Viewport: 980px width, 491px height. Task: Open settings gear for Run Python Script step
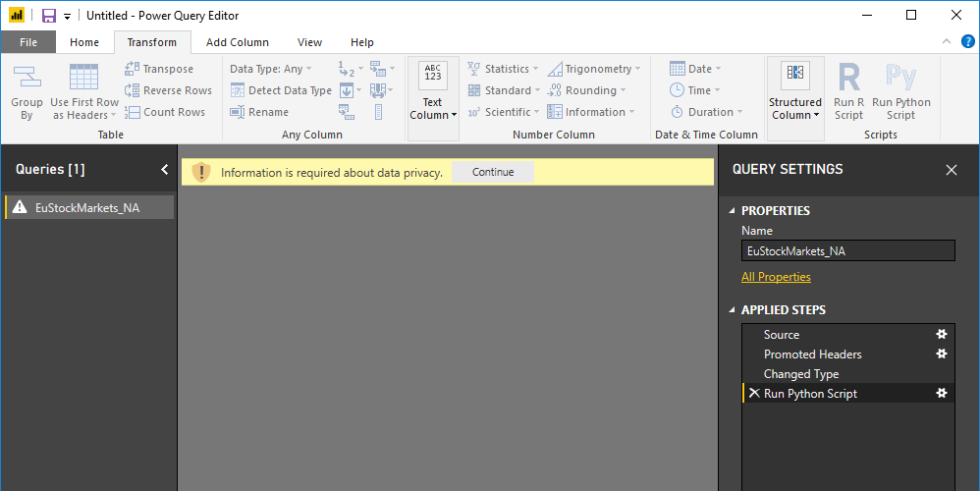point(942,393)
